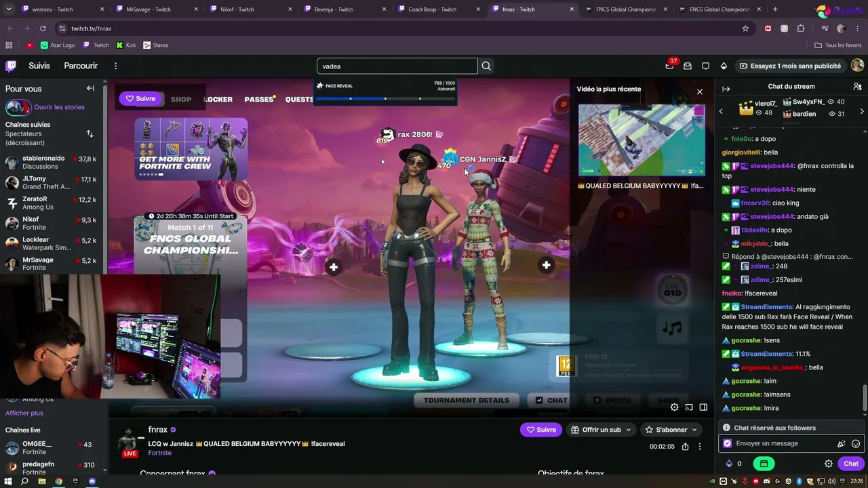Show previous chat leaderboard entries
The height and width of the screenshot is (488, 868).
(x=721, y=111)
